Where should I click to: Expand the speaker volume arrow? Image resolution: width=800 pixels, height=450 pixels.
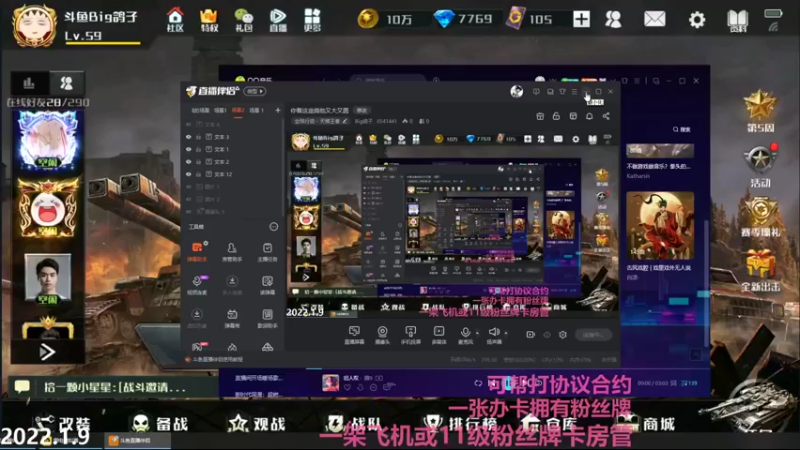tap(506, 333)
